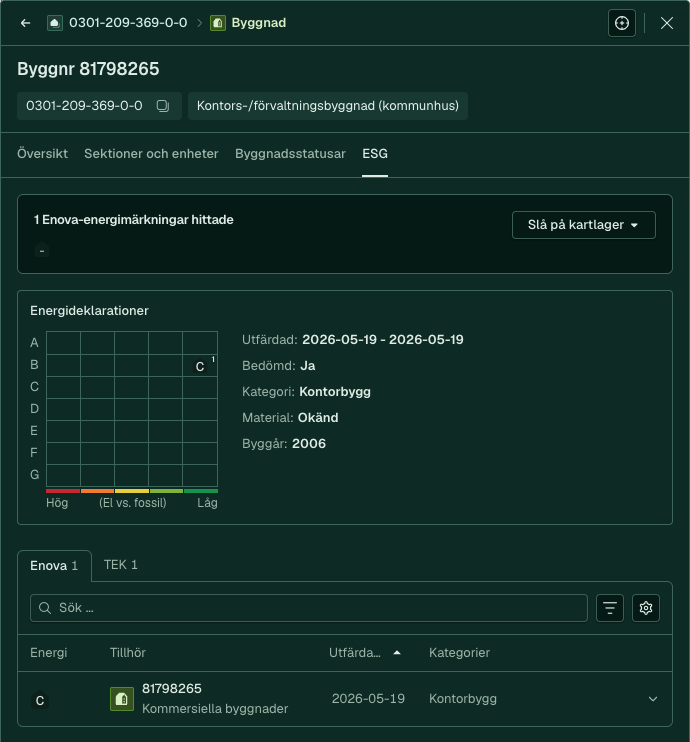Click the small energy label badge under Enova heading
This screenshot has width=690, height=742.
coord(42,250)
